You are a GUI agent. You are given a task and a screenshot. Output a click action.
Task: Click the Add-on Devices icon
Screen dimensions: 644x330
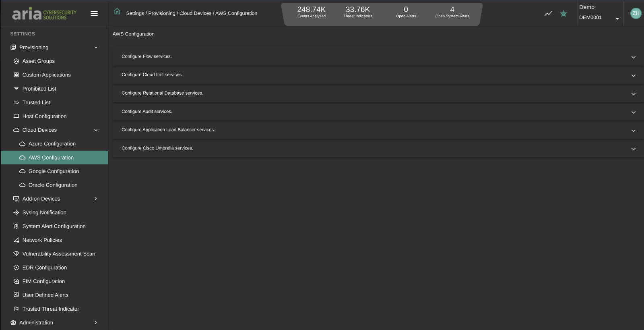tap(17, 199)
